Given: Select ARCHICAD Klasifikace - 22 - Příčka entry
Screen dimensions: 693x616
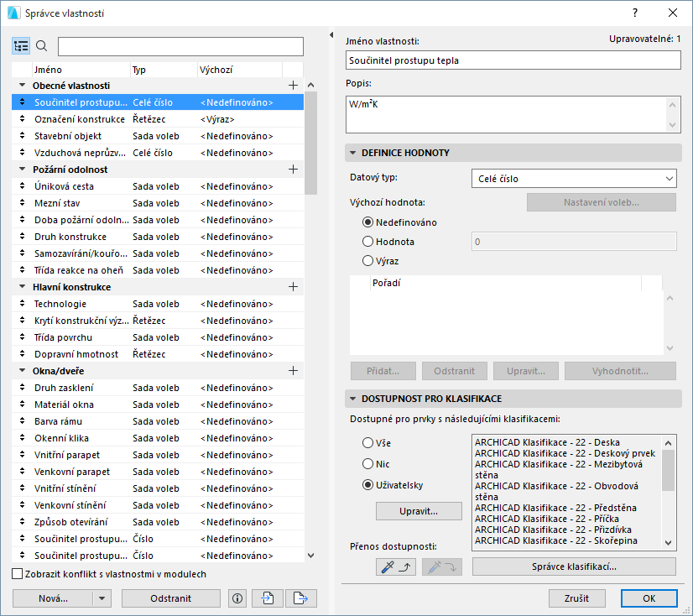Looking at the screenshot, I should 547,519.
